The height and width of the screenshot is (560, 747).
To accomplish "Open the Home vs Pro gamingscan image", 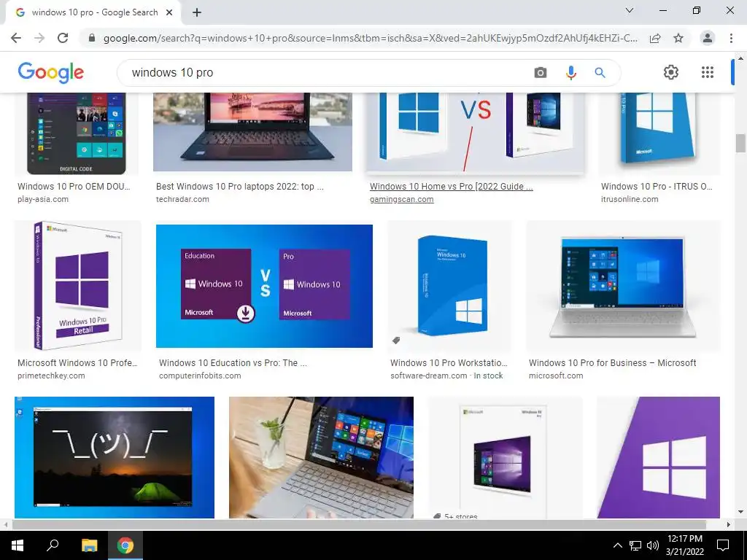I will (476, 133).
